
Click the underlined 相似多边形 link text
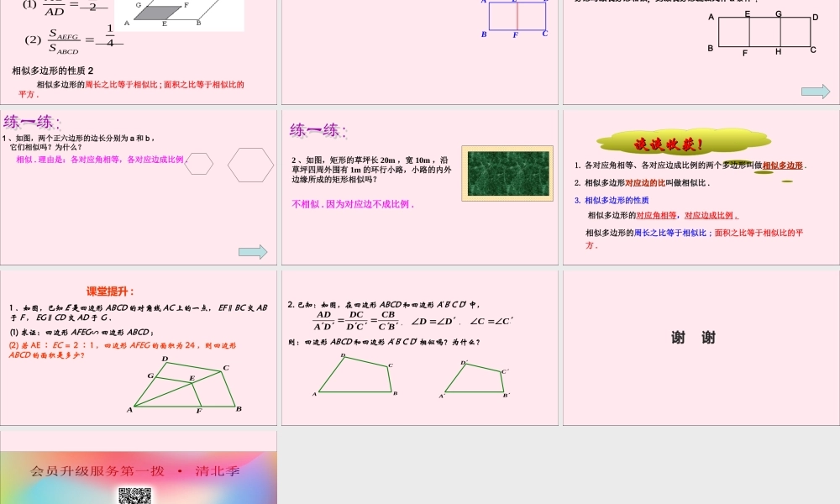pos(783,165)
